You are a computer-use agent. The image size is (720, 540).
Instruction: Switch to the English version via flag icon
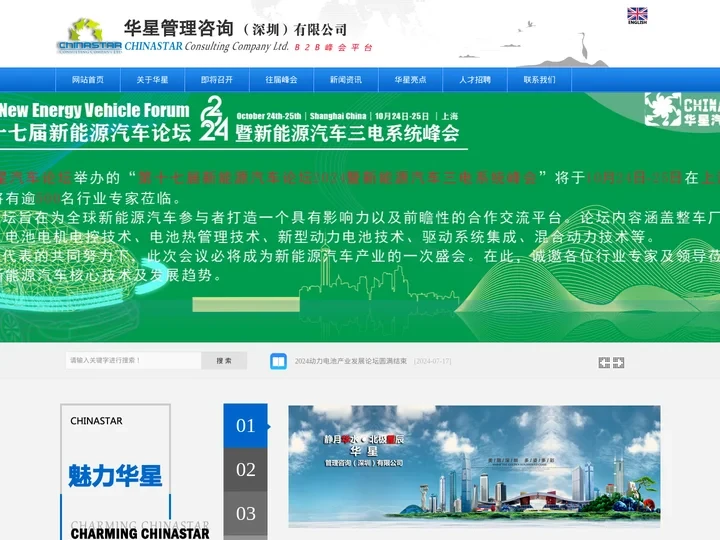[637, 16]
